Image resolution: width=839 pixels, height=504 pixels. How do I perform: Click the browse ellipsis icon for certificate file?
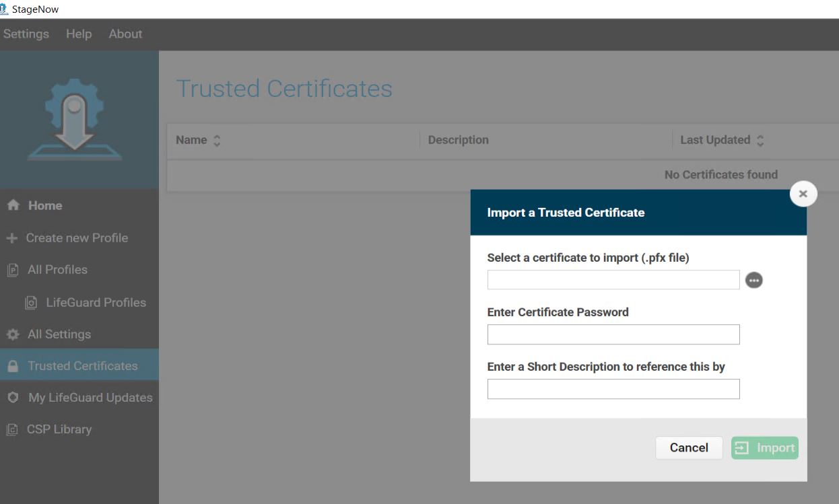(x=754, y=280)
